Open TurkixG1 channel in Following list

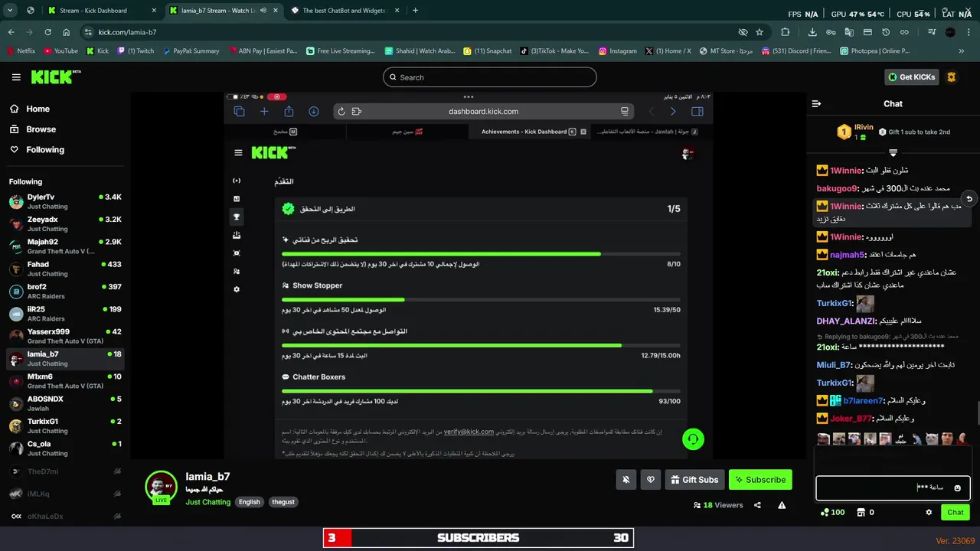[x=65, y=426]
